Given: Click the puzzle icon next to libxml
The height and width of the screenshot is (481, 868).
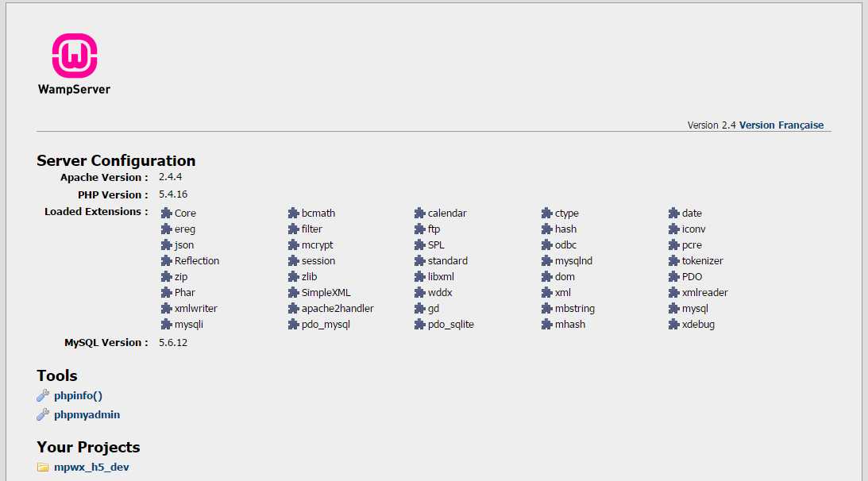Looking at the screenshot, I should point(419,277).
